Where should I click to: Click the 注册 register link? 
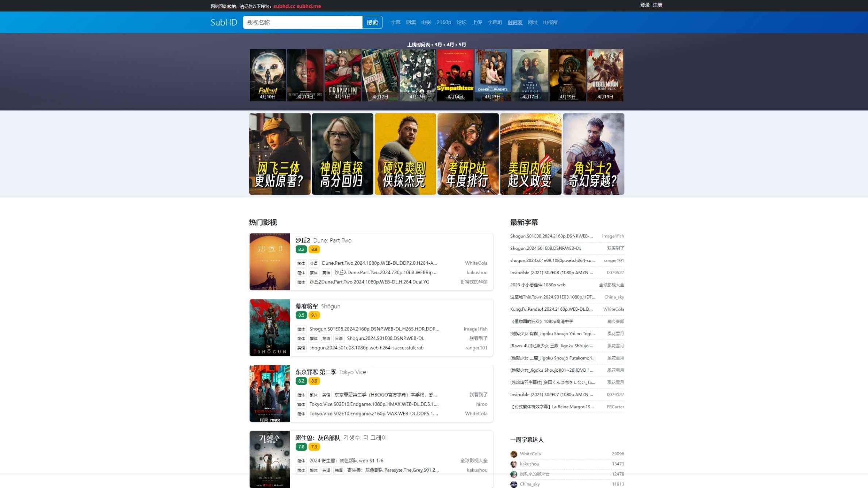657,5
